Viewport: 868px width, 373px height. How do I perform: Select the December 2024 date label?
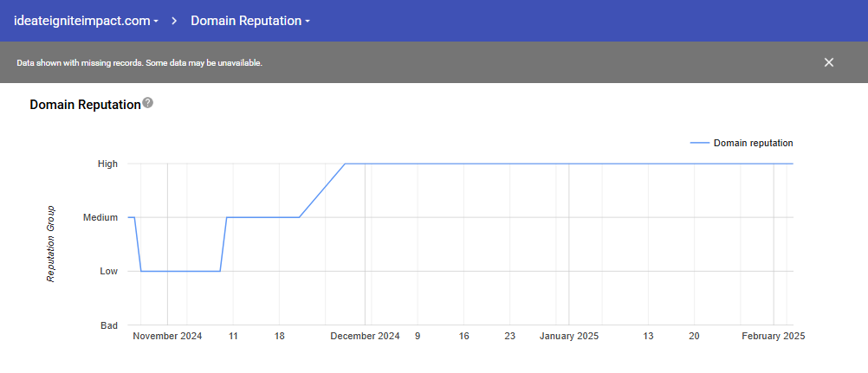365,337
